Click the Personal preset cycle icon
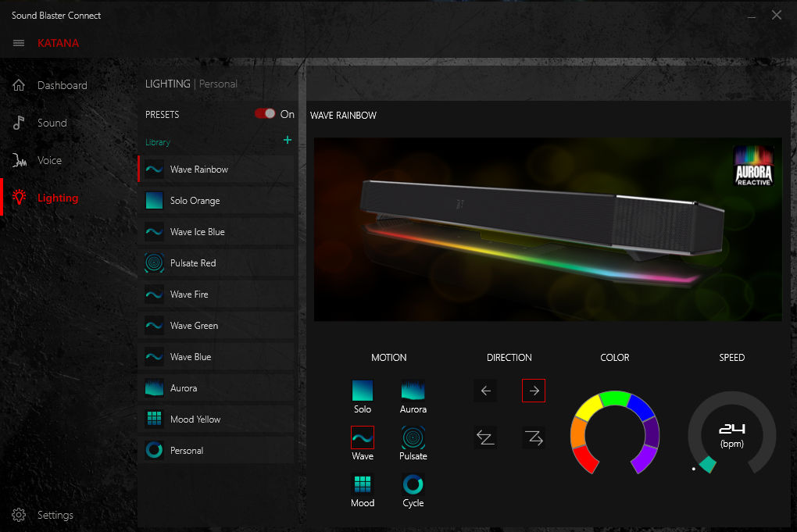 point(154,450)
